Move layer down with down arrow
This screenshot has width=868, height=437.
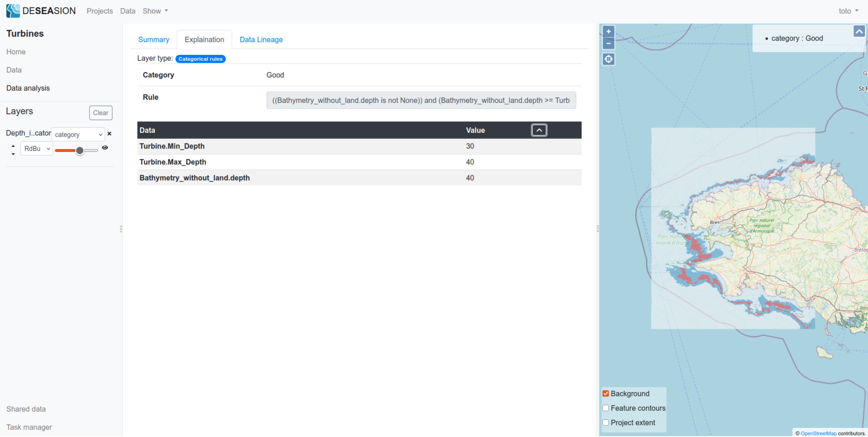[x=13, y=154]
